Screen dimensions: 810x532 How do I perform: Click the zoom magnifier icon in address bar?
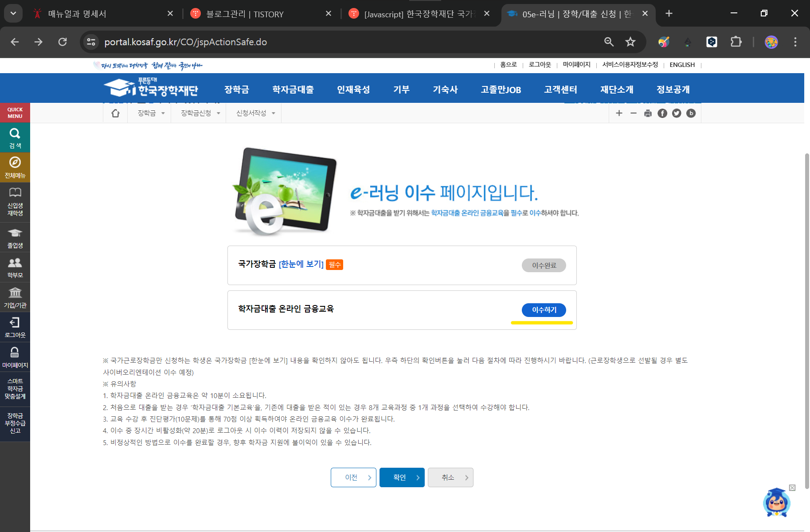[x=609, y=42]
